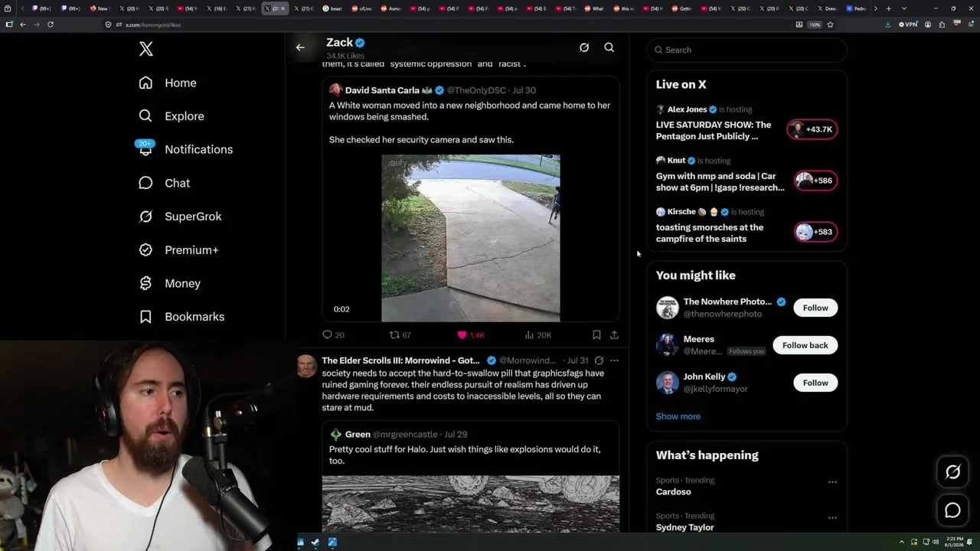Unlike the post with 1.4K likes
Screen dimensions: 980x551
point(471,334)
